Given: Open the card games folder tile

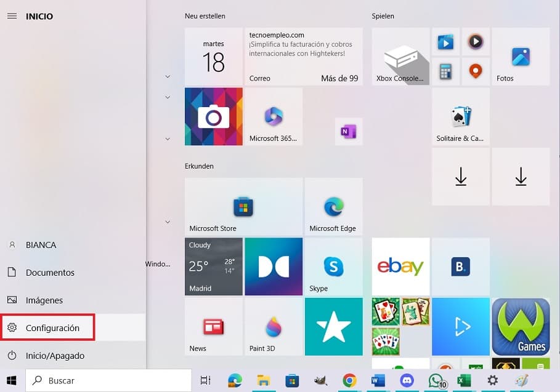Looking at the screenshot, I should point(400,327).
